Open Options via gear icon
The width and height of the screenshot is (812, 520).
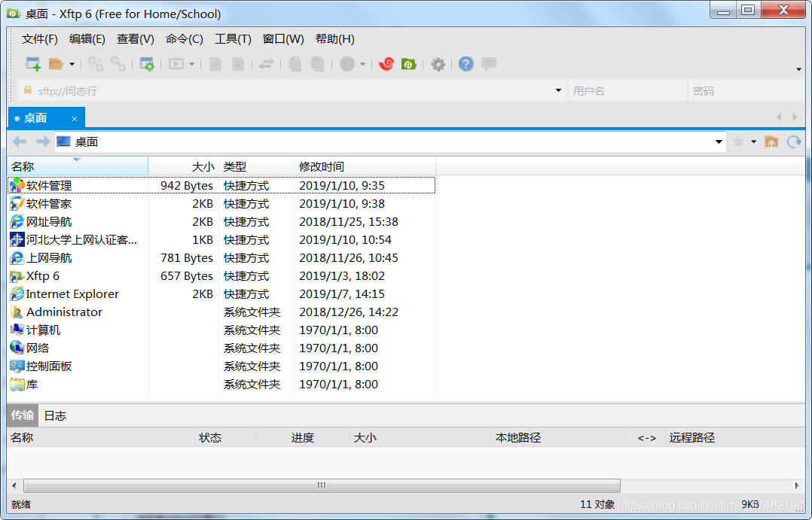pyautogui.click(x=438, y=64)
